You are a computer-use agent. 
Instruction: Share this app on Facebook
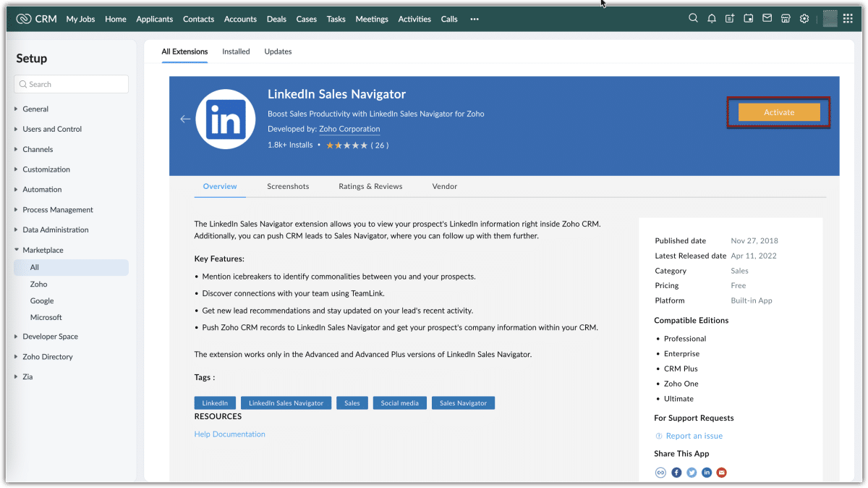coord(676,473)
